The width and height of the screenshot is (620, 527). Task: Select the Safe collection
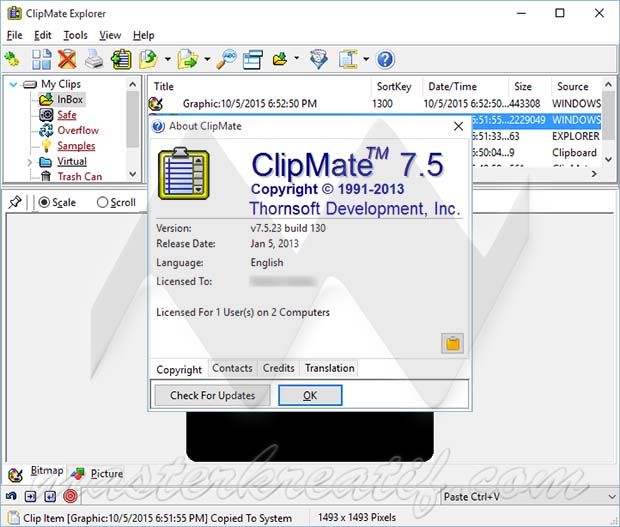pos(66,115)
